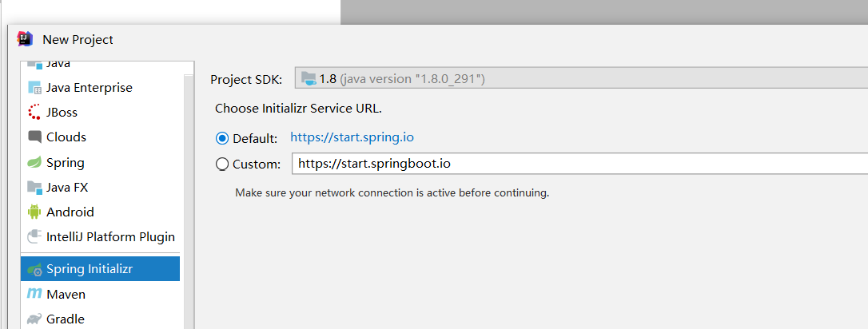Click the Clouds label
The height and width of the screenshot is (329, 868).
[66, 137]
